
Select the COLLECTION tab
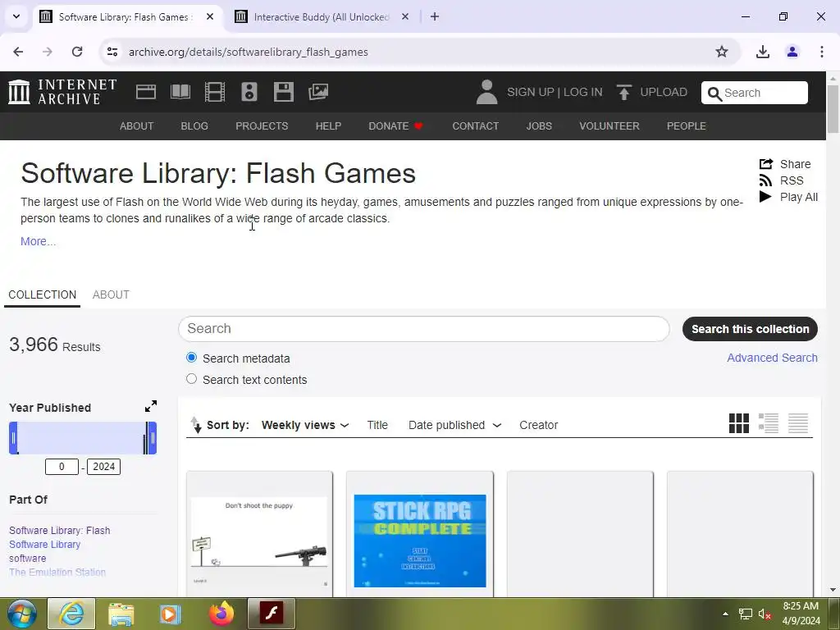43,294
